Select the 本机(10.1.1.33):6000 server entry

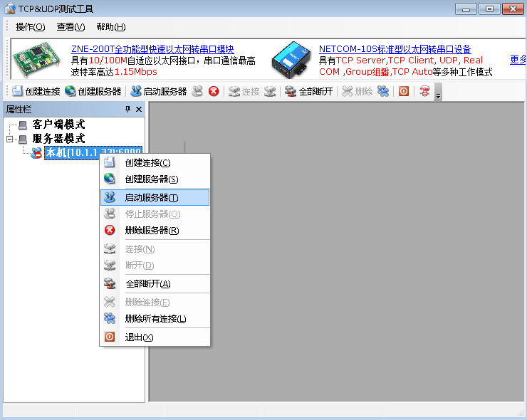[93, 153]
